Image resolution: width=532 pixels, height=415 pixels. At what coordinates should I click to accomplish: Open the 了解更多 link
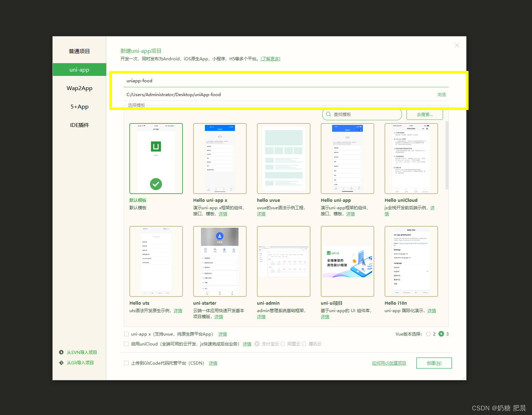pyautogui.click(x=270, y=59)
